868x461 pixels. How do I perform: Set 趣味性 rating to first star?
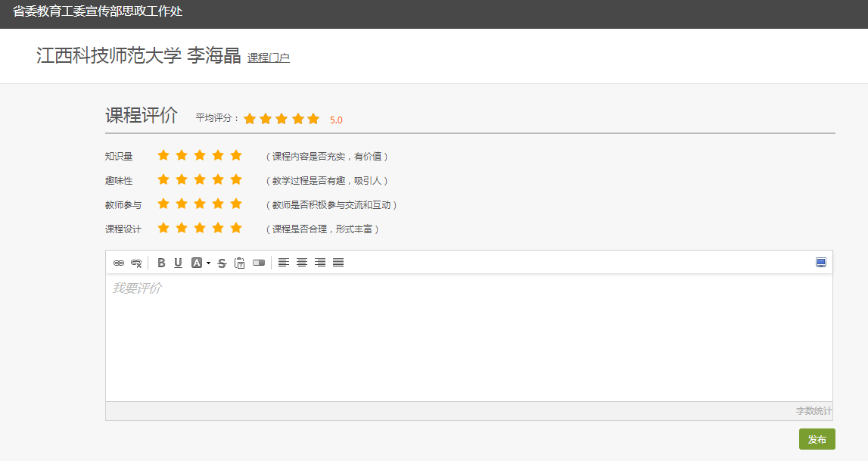(163, 179)
